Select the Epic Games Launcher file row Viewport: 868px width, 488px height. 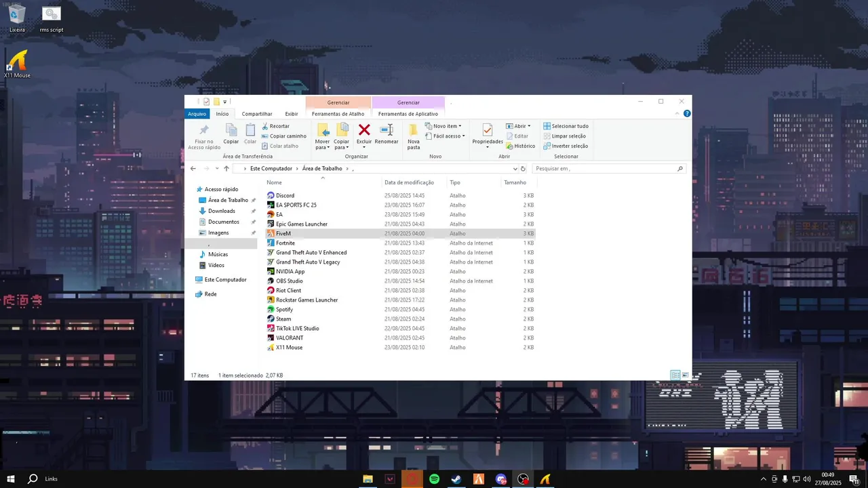tap(400, 224)
